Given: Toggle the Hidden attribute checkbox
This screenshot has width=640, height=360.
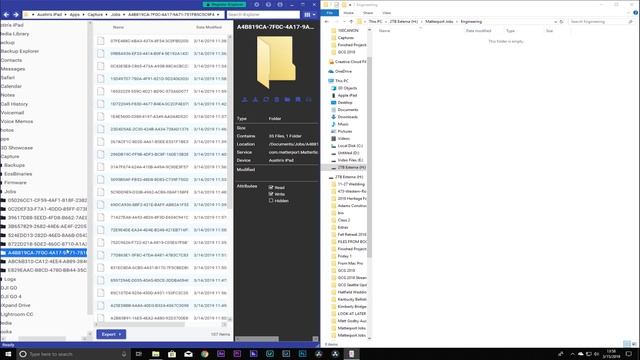Looking at the screenshot, I should coord(271,200).
